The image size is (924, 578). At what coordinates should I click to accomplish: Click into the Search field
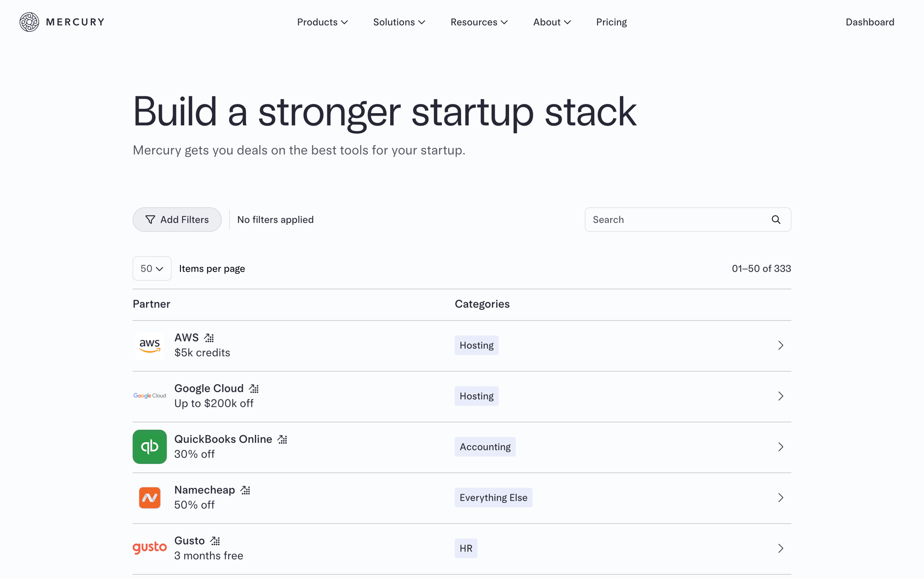pos(688,220)
